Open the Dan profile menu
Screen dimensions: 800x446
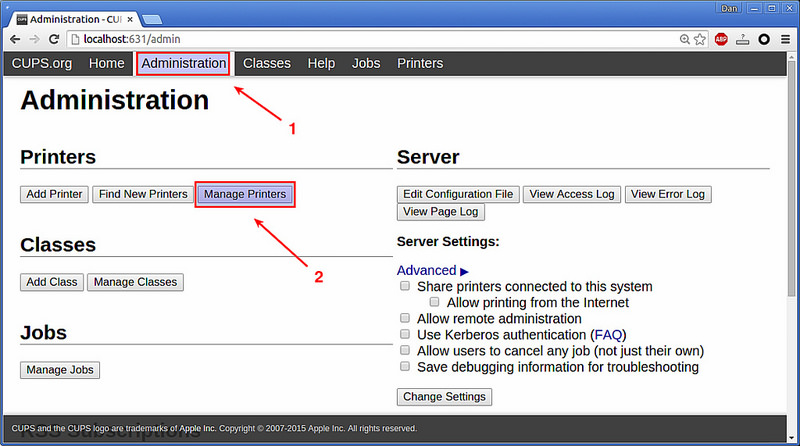tap(729, 8)
